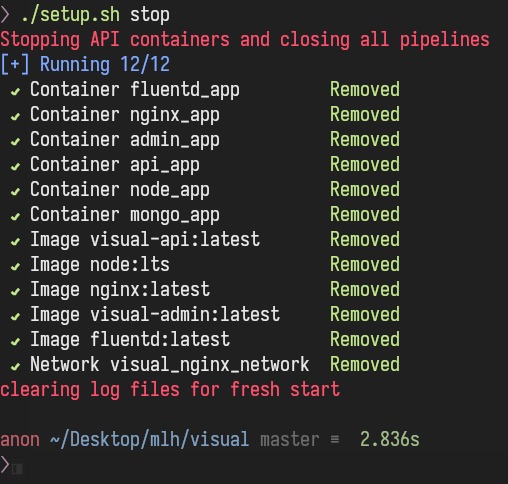Click 'Container fluentd_app' text
Image resolution: width=508 pixels, height=484 pixels.
[x=135, y=90]
